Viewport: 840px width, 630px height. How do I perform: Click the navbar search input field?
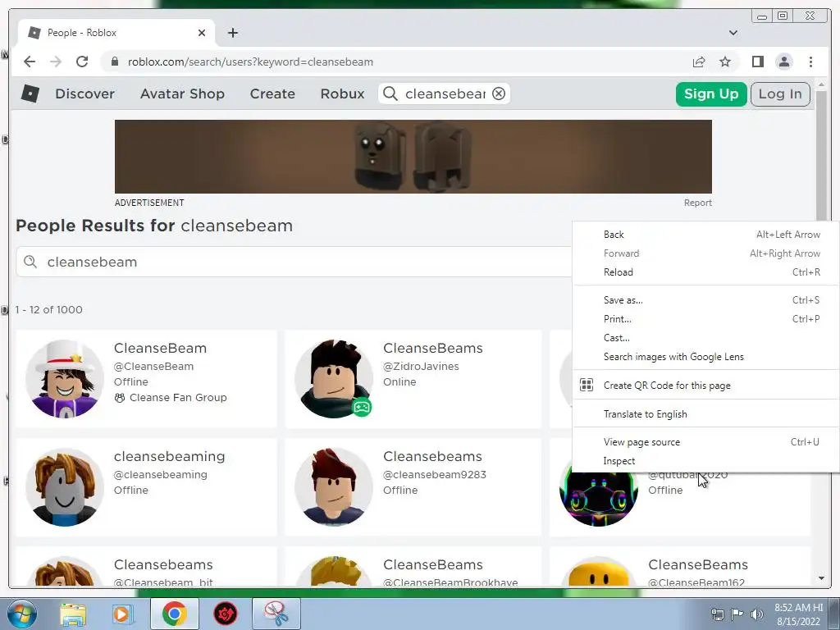[445, 94]
